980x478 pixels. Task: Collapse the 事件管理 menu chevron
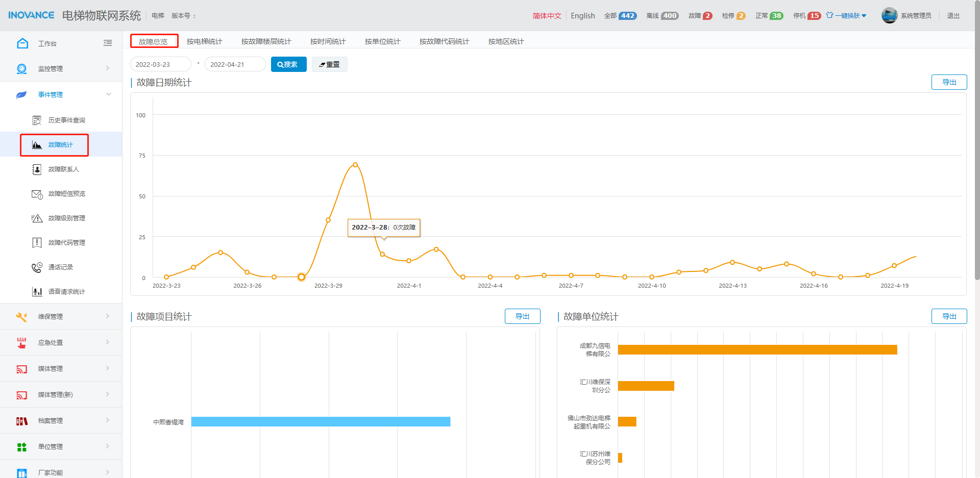pyautogui.click(x=108, y=94)
